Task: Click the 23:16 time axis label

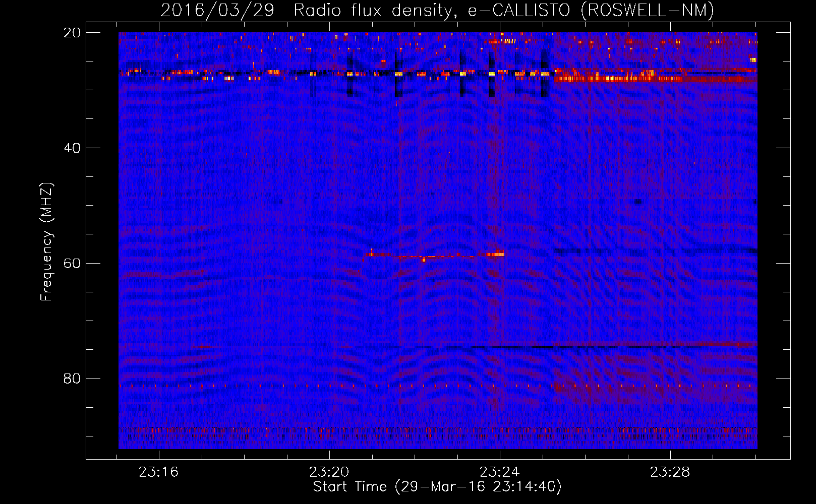Action: point(159,472)
